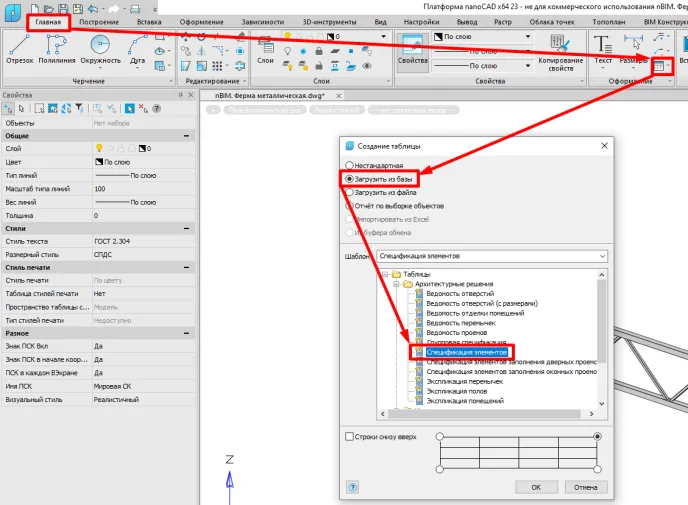Choose the Окружность circle tool
Image resolution: width=688 pixels, height=505 pixels.
point(100,47)
